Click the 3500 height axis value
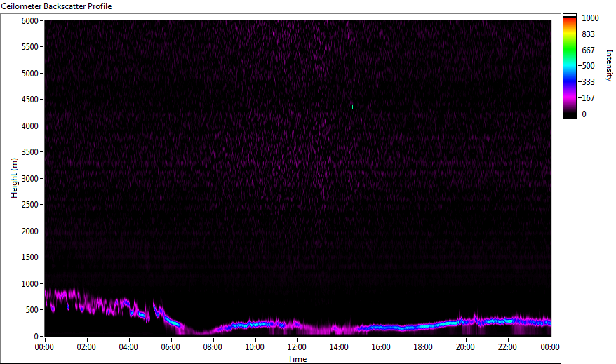616x364 pixels. pyautogui.click(x=30, y=152)
